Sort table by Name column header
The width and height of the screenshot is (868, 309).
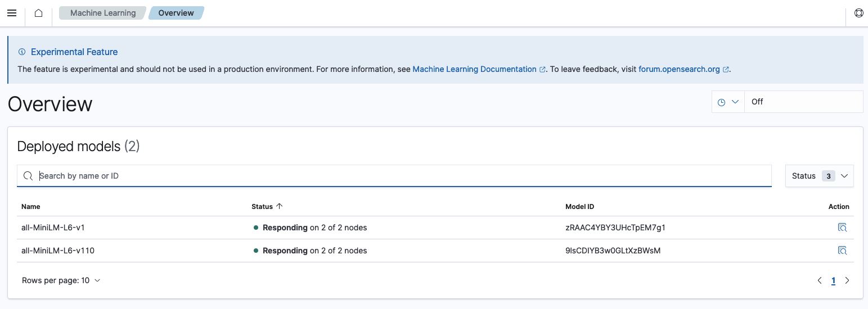[x=31, y=207]
